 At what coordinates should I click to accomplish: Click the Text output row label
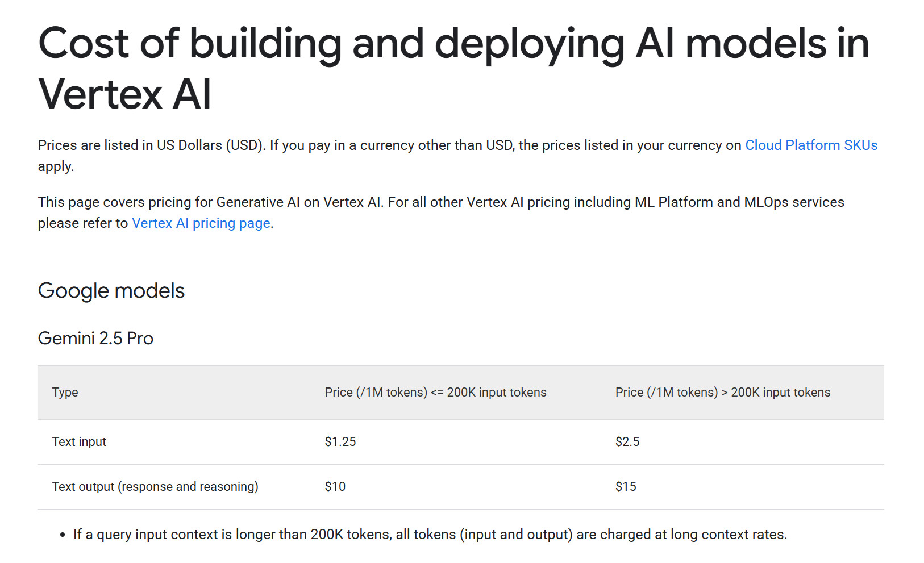click(155, 487)
